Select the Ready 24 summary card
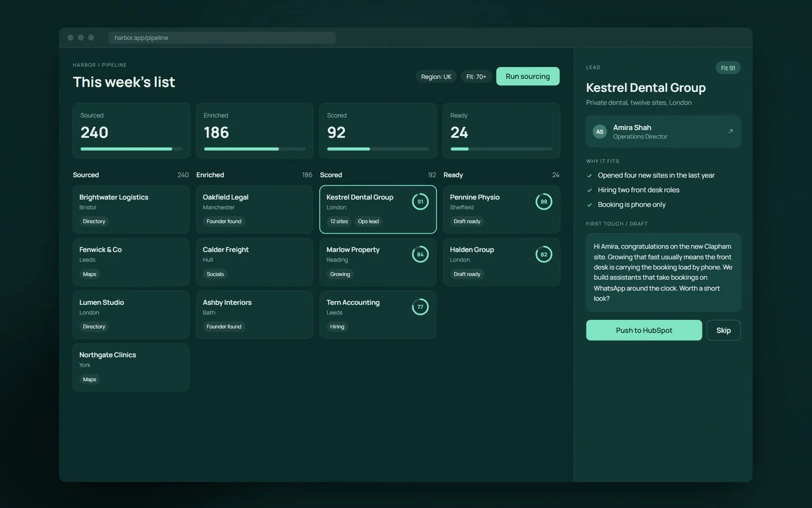 click(x=501, y=131)
